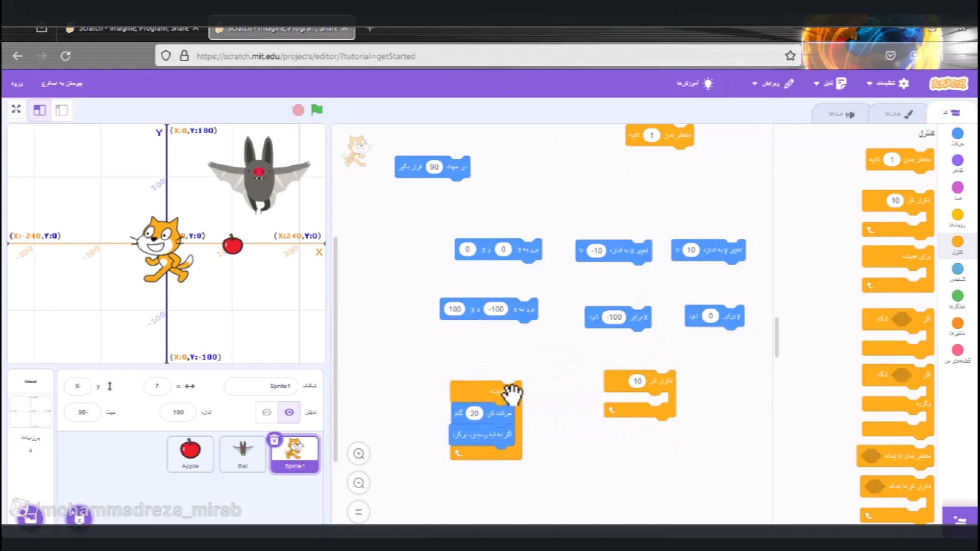This screenshot has height=551, width=980.
Task: Open the Choose a Backdrop button
Action: (30, 517)
